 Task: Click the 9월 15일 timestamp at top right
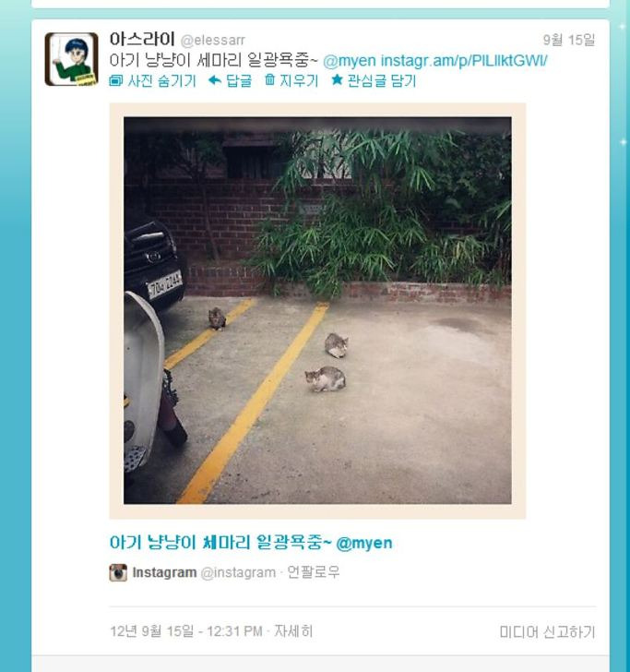point(569,40)
